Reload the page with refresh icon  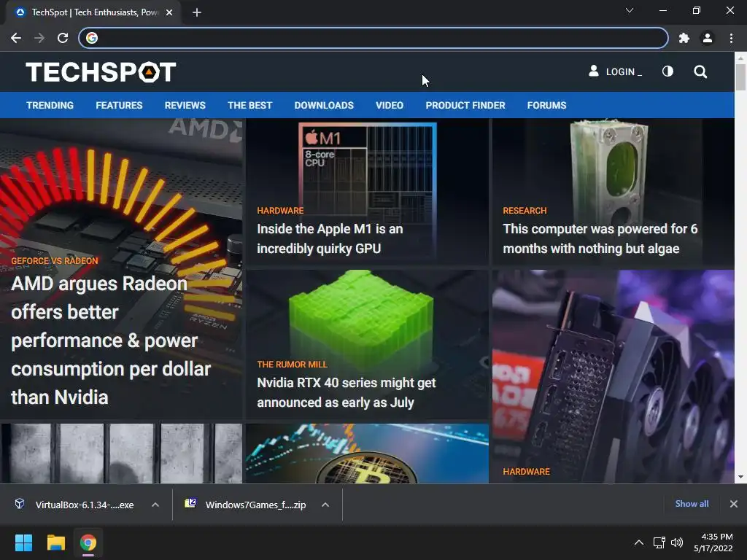(63, 38)
